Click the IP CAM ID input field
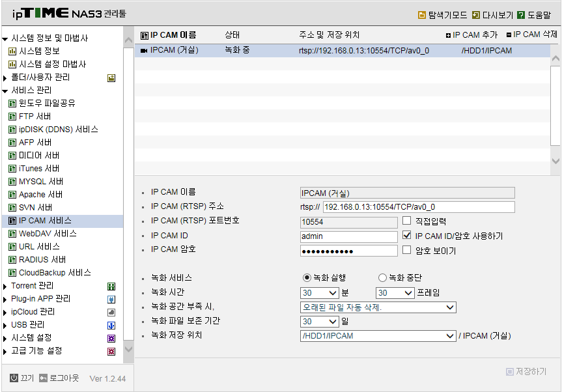This screenshot has width=562, height=392. pos(349,236)
